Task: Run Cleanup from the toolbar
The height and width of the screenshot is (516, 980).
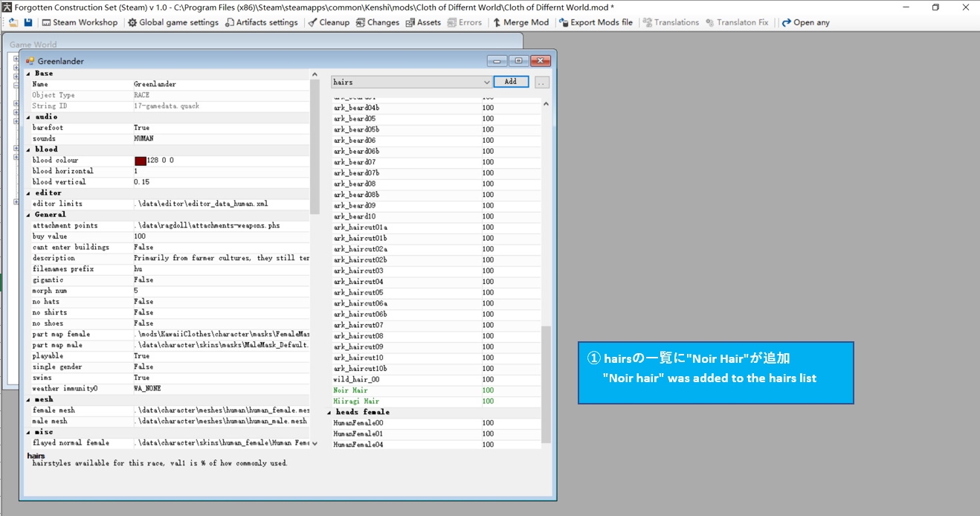Action: 329,22
